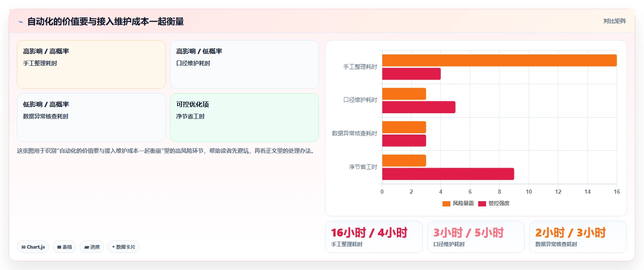The width and height of the screenshot is (644, 270).
Task: Click the orange 手工整理耗时 bar
Action: click(x=500, y=61)
